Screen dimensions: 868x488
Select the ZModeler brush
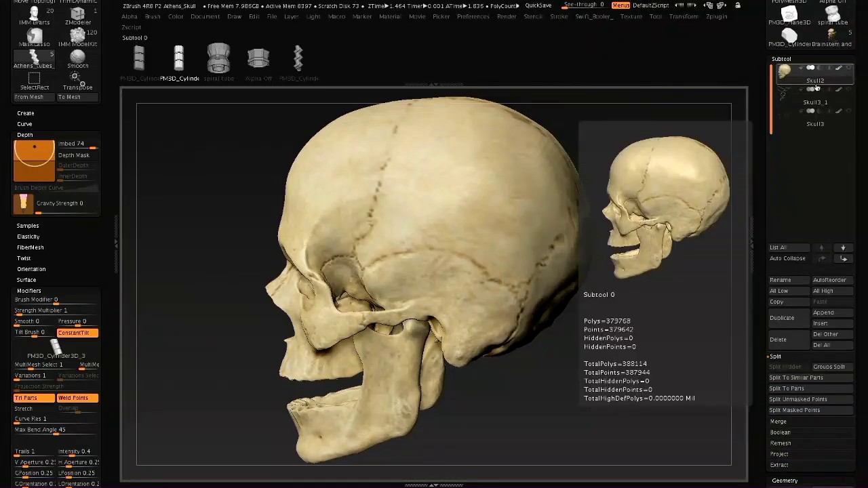(x=77, y=16)
